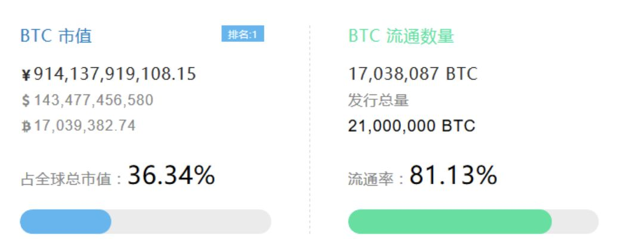
Task: Click the green circulation rate progress bar
Action: (450, 222)
